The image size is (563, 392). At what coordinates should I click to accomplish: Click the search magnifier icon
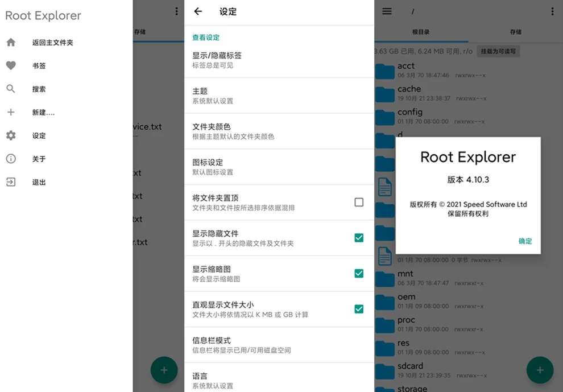coord(11,89)
